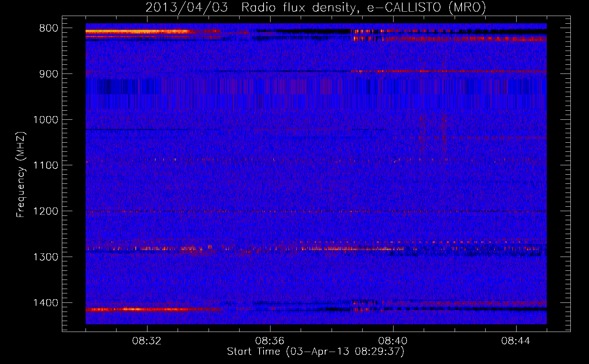This screenshot has width=589, height=364.
Task: Click the 1000 frequency tick label
Action: 46,120
